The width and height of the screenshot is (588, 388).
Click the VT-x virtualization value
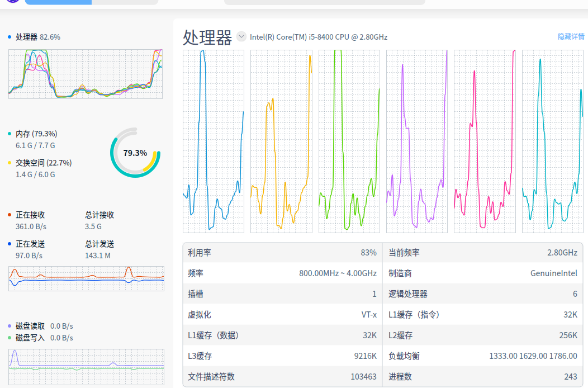click(369, 314)
